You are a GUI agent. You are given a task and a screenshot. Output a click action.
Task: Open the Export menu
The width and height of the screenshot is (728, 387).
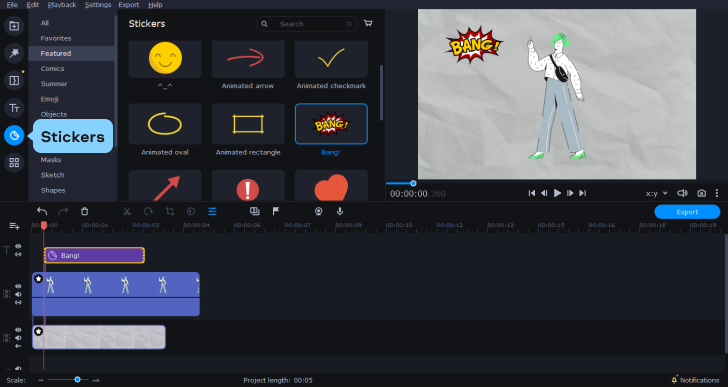point(129,5)
